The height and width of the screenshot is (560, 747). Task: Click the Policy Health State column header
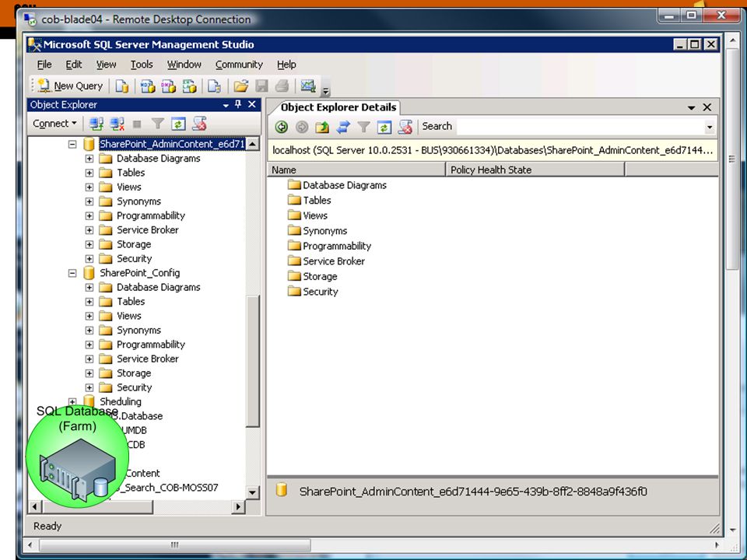pos(535,170)
